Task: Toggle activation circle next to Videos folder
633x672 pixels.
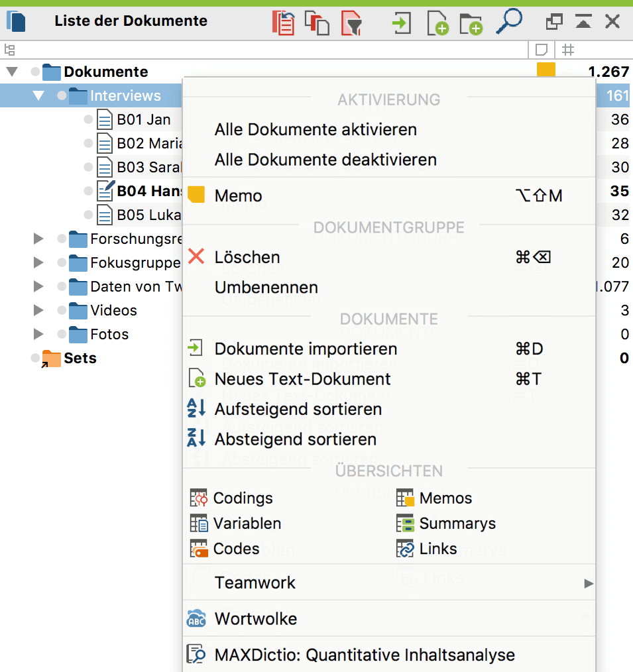Action: click(62, 311)
